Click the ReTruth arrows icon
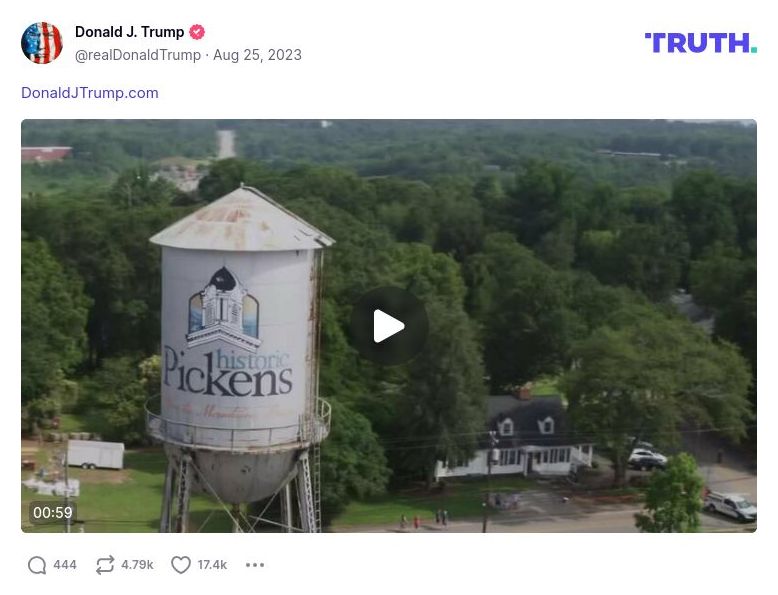The height and width of the screenshot is (595, 778). click(x=105, y=565)
